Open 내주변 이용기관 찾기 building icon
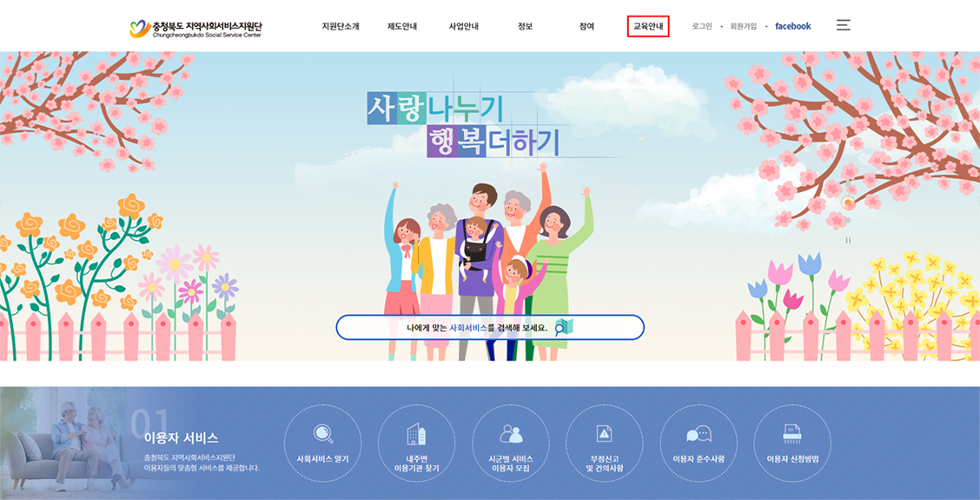980x500 pixels. click(x=416, y=433)
